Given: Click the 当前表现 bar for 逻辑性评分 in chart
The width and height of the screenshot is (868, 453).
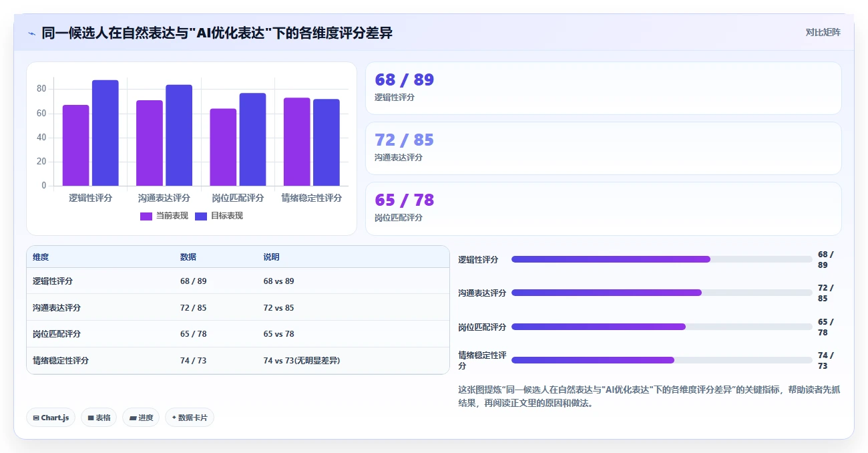Looking at the screenshot, I should pyautogui.click(x=76, y=145).
